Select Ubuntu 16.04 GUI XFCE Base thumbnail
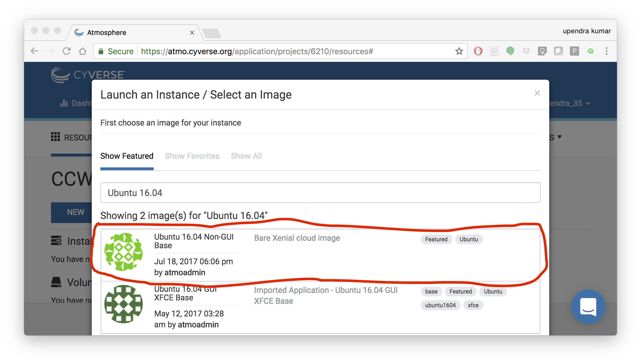The width and height of the screenshot is (641, 364). 124,304
